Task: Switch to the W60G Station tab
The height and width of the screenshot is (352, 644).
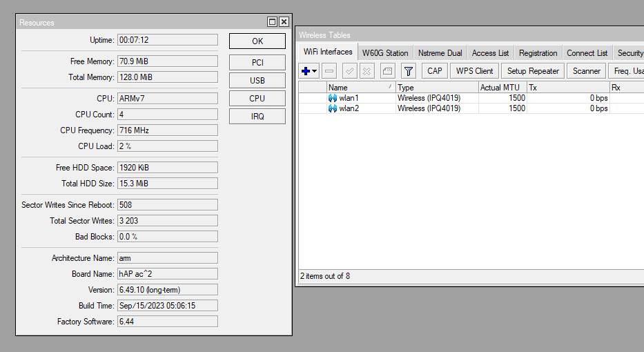Action: [x=385, y=53]
